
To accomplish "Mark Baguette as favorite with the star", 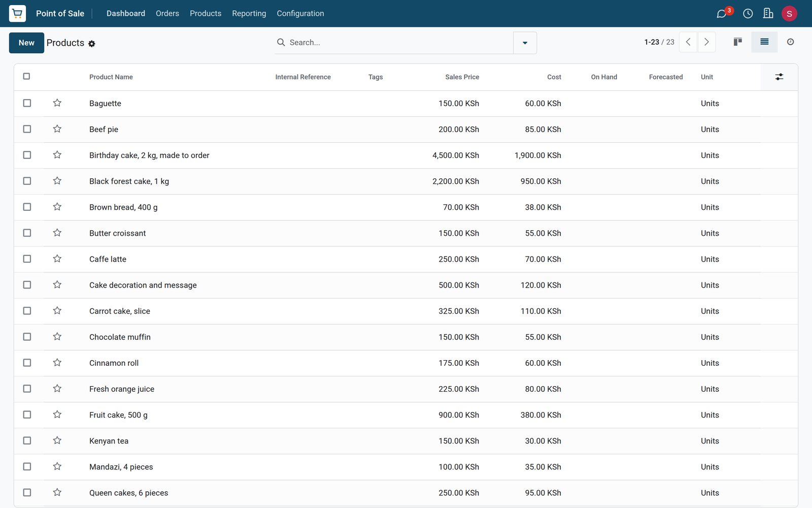I will click(x=57, y=103).
